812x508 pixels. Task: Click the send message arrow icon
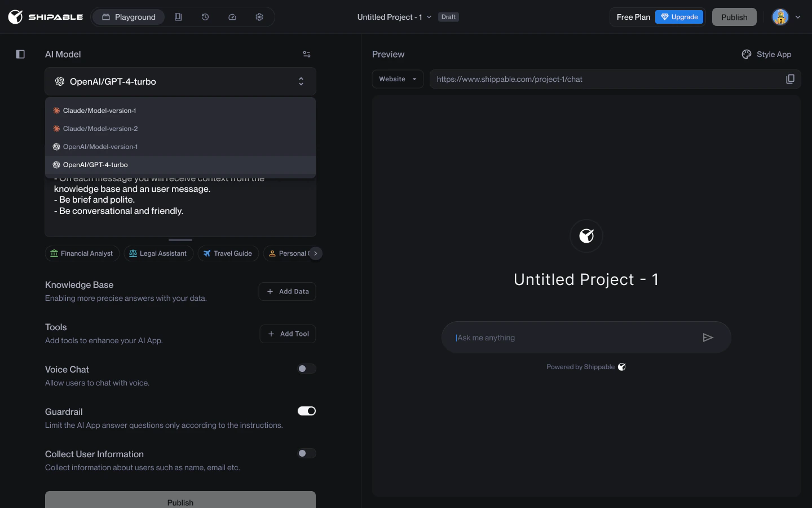(708, 338)
